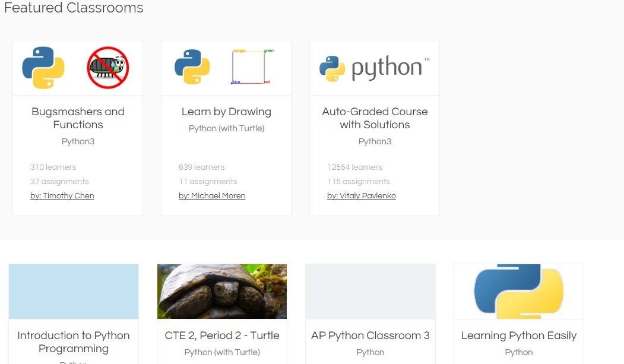Click the '639 learners' text

pos(201,167)
